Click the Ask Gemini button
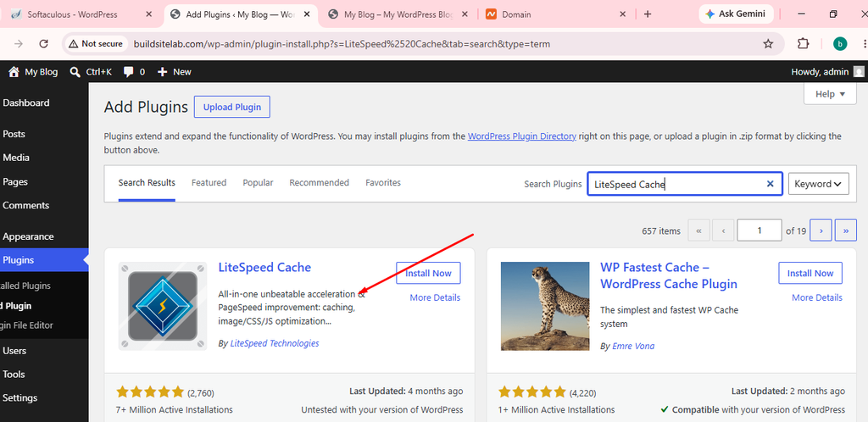 click(x=735, y=14)
